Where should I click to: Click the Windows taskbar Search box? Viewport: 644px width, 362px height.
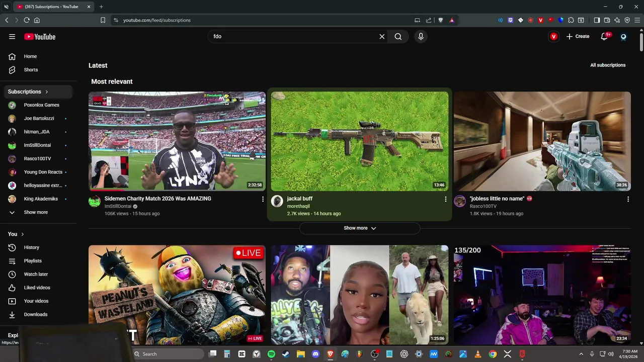tap(168, 354)
